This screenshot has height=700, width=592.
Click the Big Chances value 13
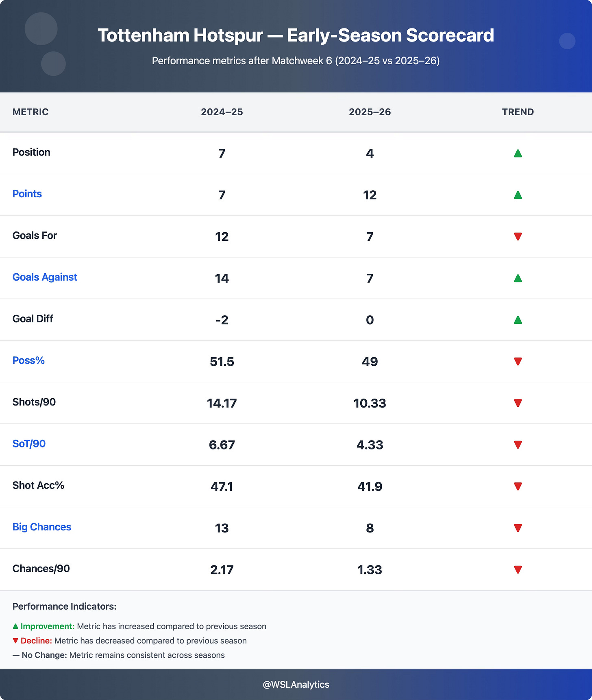click(x=222, y=528)
